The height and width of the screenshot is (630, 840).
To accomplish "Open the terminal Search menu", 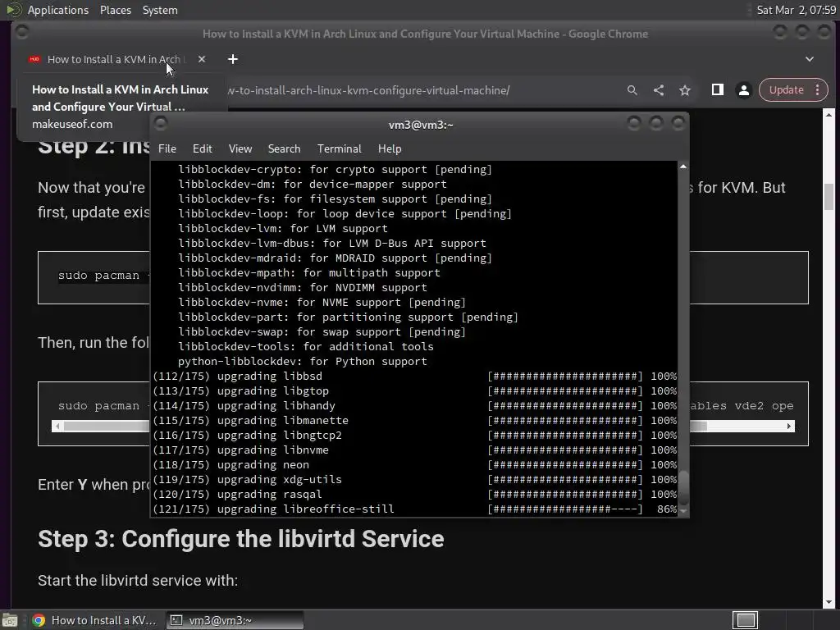I will click(284, 149).
